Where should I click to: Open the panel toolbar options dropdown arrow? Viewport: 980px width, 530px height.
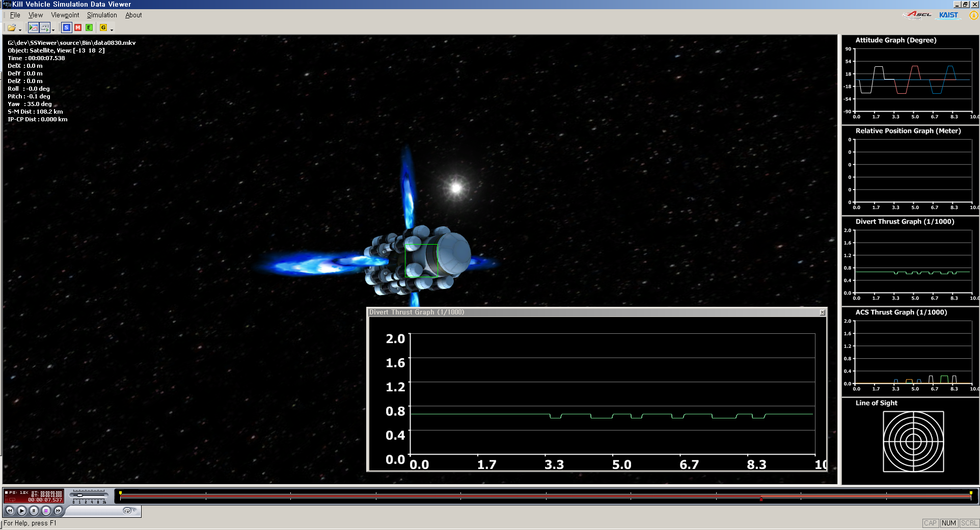tap(53, 30)
